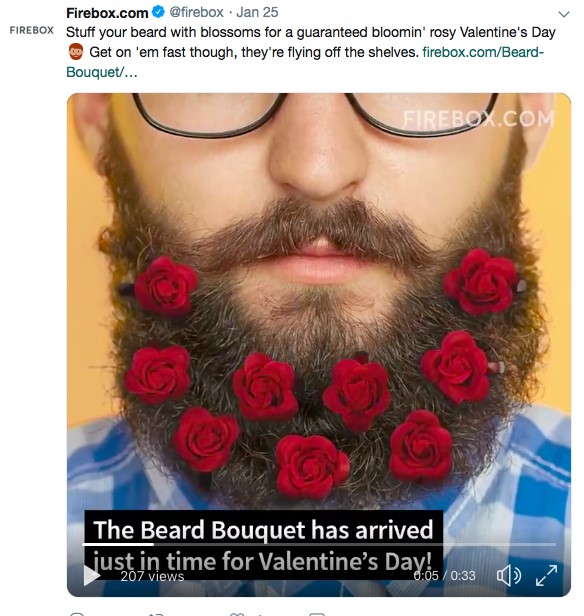
Task: Click the 207 views counter
Action: click(152, 576)
